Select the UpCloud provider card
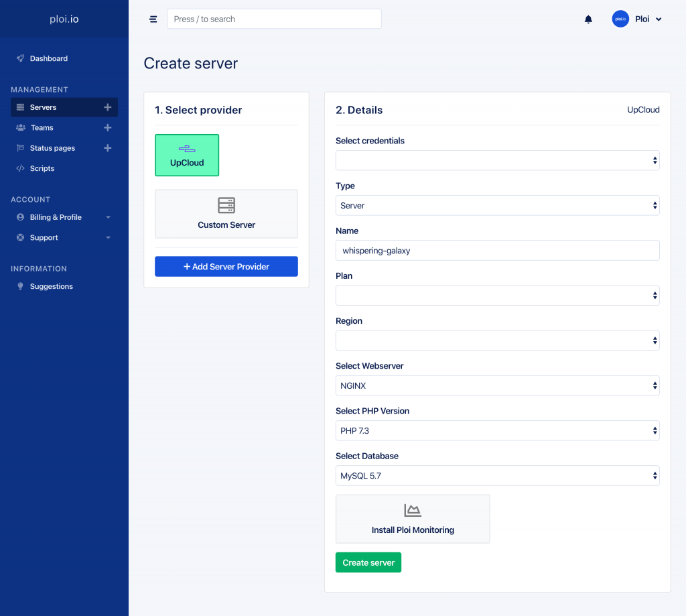This screenshot has width=686, height=616. 187,155
